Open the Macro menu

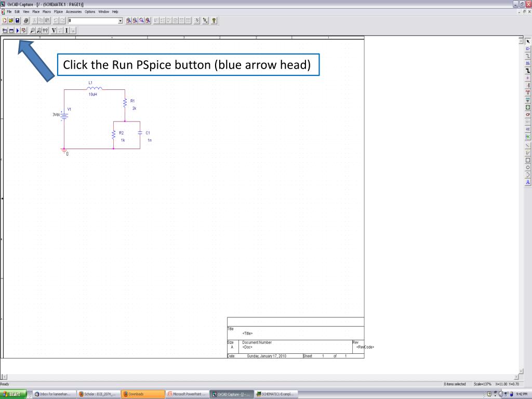pyautogui.click(x=47, y=11)
